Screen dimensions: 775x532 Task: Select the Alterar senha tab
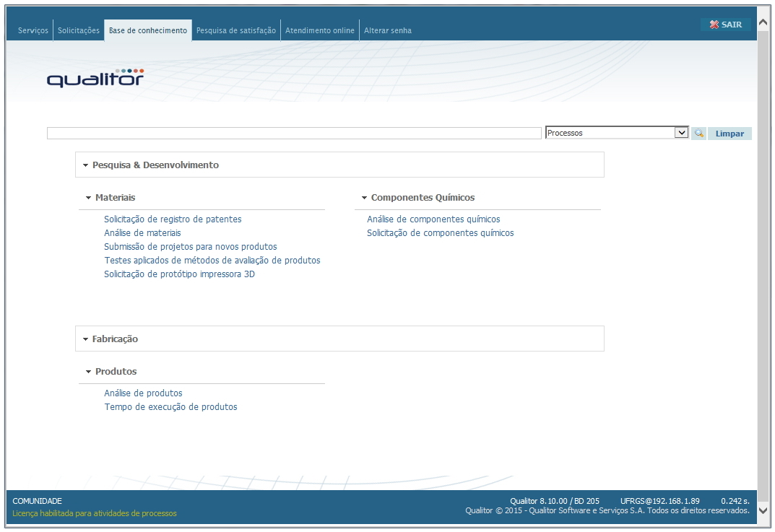(x=388, y=30)
